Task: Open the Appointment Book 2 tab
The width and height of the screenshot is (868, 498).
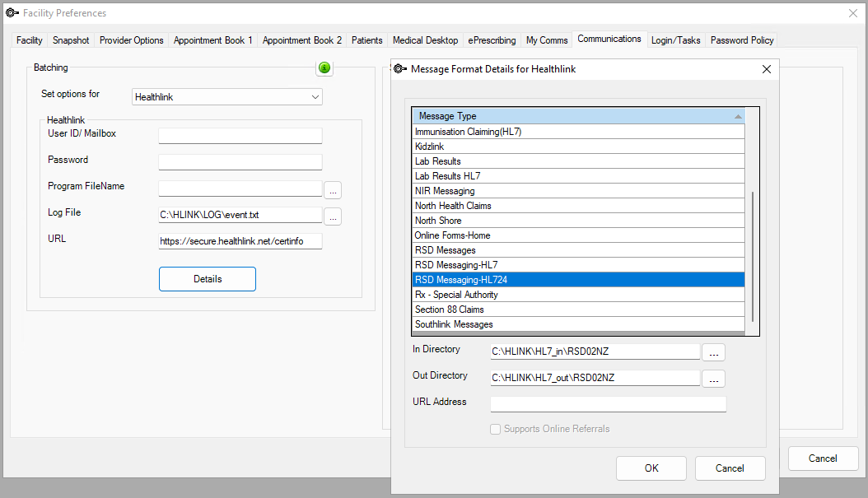Action: point(302,40)
